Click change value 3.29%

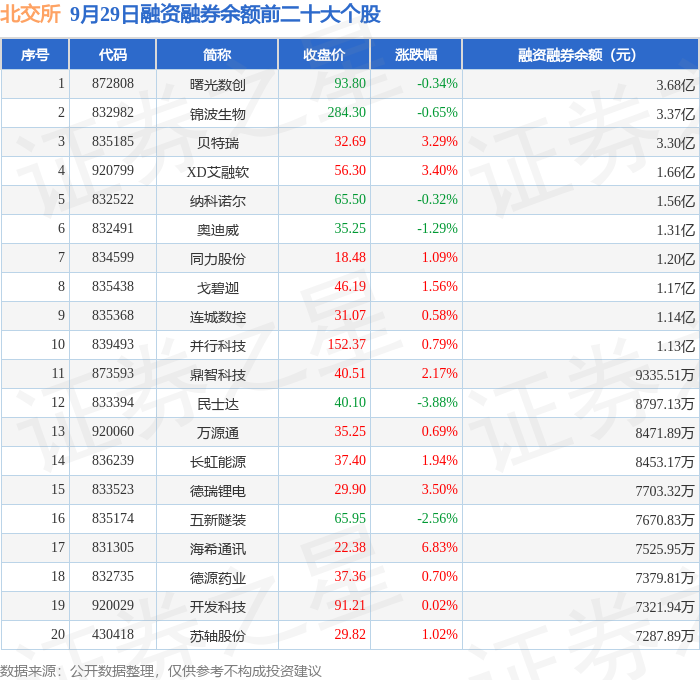(440, 142)
